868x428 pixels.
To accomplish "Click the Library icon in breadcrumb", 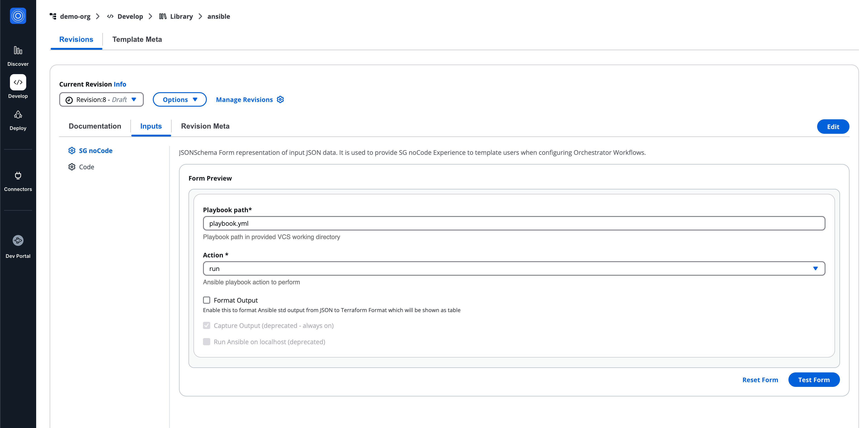I will coord(163,16).
